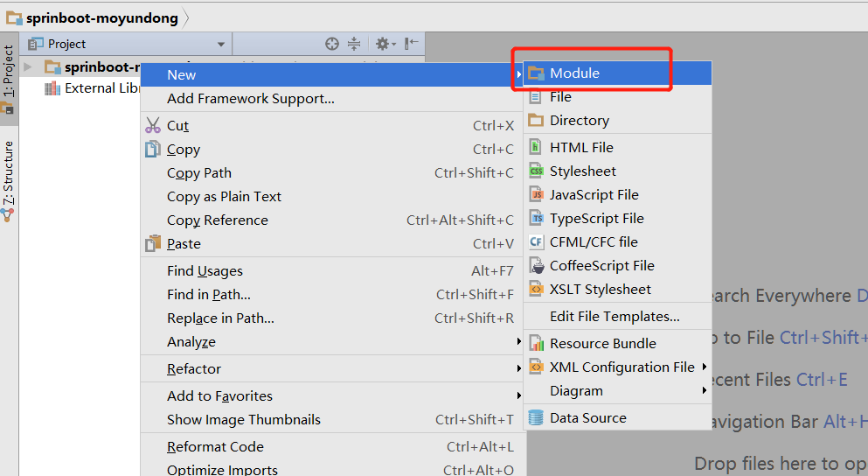Hide the Project tool window
This screenshot has height=476, width=868.
(x=412, y=44)
